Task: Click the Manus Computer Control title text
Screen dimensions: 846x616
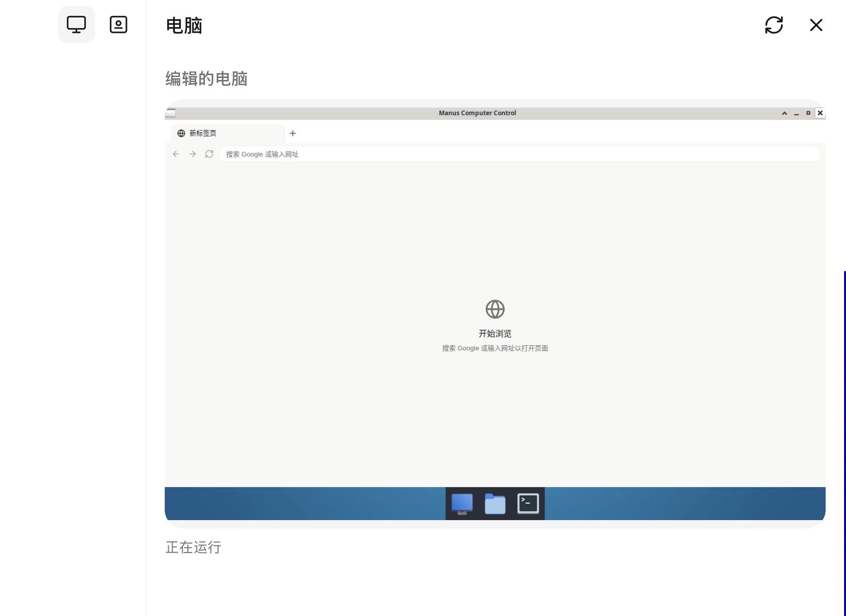Action: point(477,113)
